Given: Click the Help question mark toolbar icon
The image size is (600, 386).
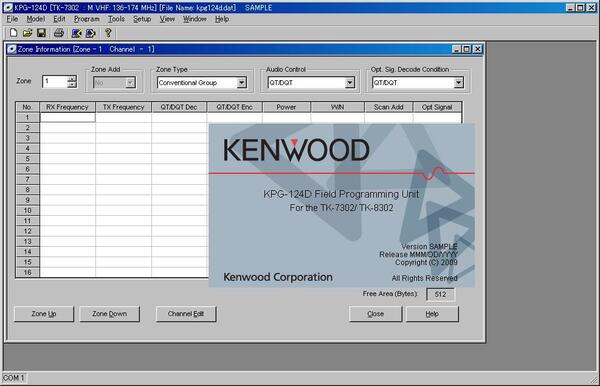Looking at the screenshot, I should click(x=108, y=33).
